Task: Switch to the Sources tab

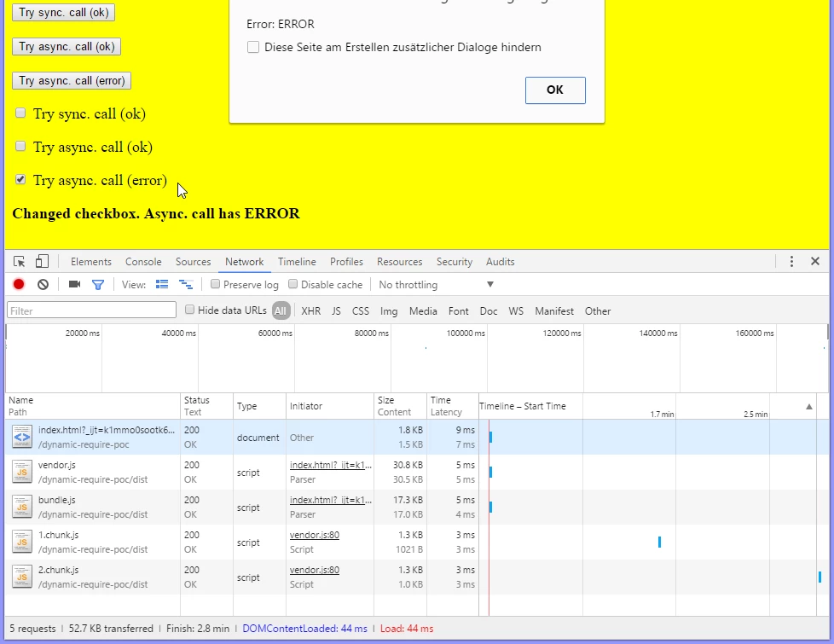Action: pos(193,262)
